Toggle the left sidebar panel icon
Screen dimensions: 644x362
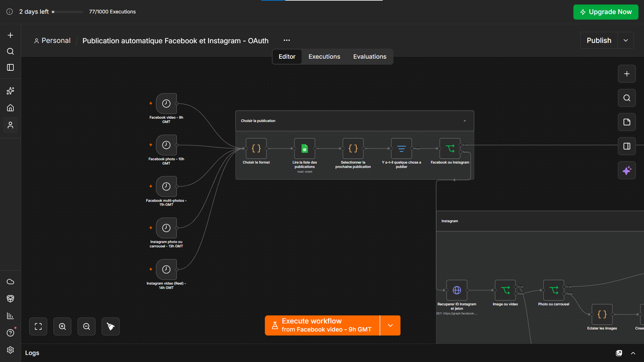coord(10,67)
